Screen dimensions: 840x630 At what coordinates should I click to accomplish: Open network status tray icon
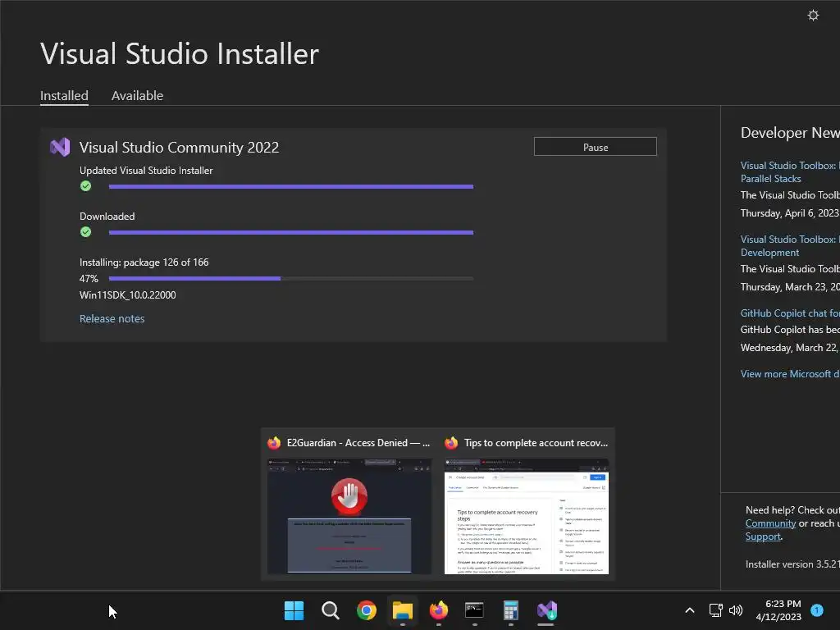tap(715, 610)
